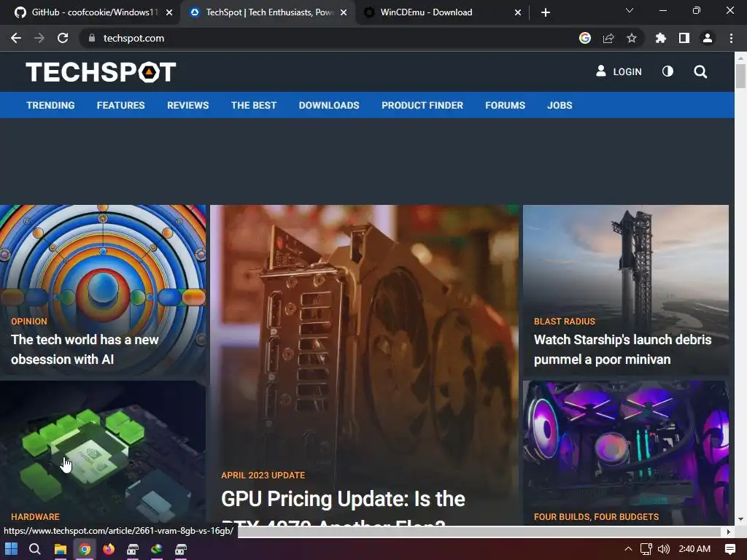Open the JOBS menu item
The width and height of the screenshot is (747, 560).
(560, 105)
